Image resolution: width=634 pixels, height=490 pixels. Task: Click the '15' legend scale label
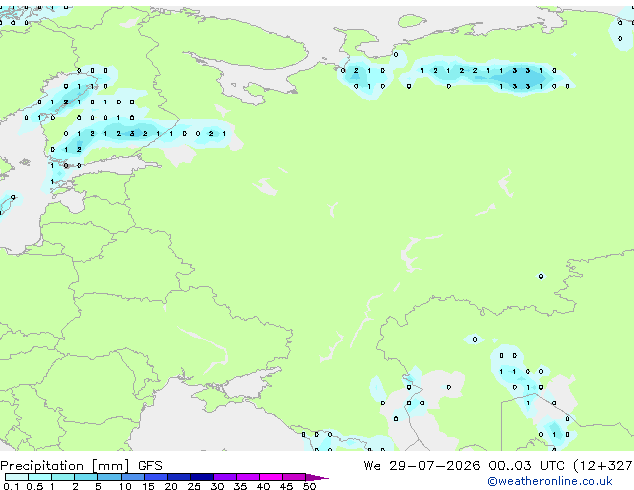(148, 486)
